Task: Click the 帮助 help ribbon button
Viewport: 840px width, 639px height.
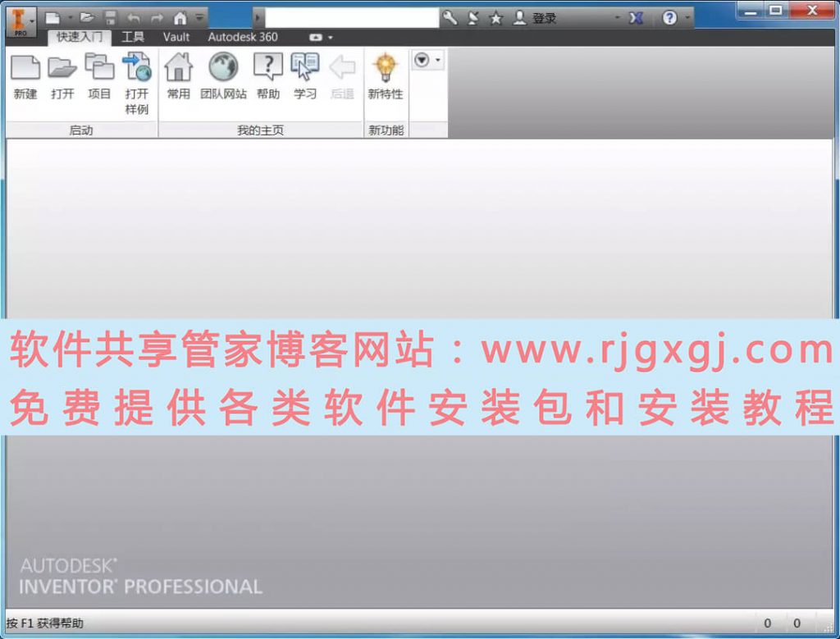Action: (x=268, y=76)
